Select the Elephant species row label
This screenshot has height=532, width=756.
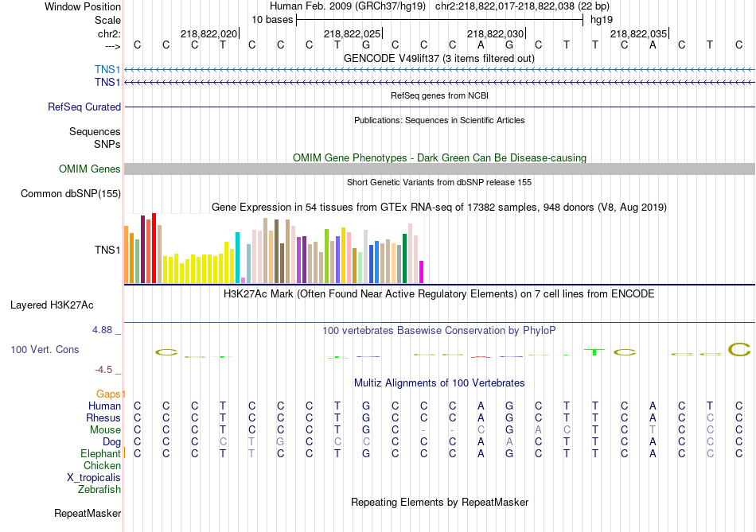coord(99,453)
